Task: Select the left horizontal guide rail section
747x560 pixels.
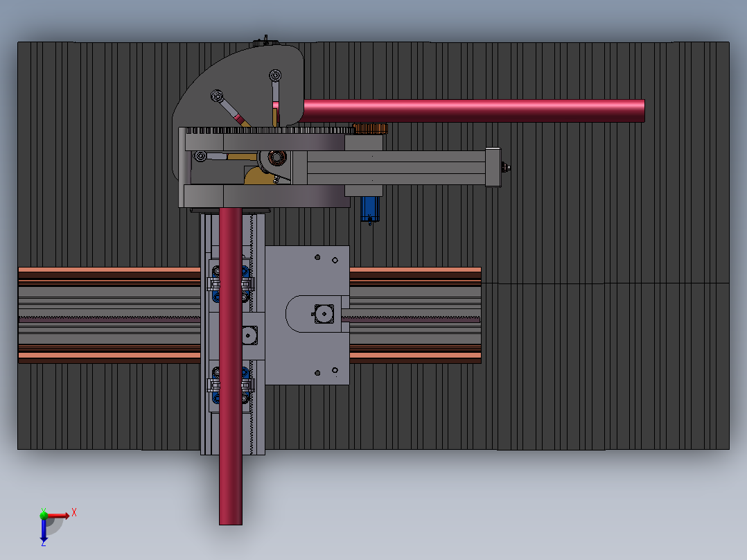Action: pos(109,315)
